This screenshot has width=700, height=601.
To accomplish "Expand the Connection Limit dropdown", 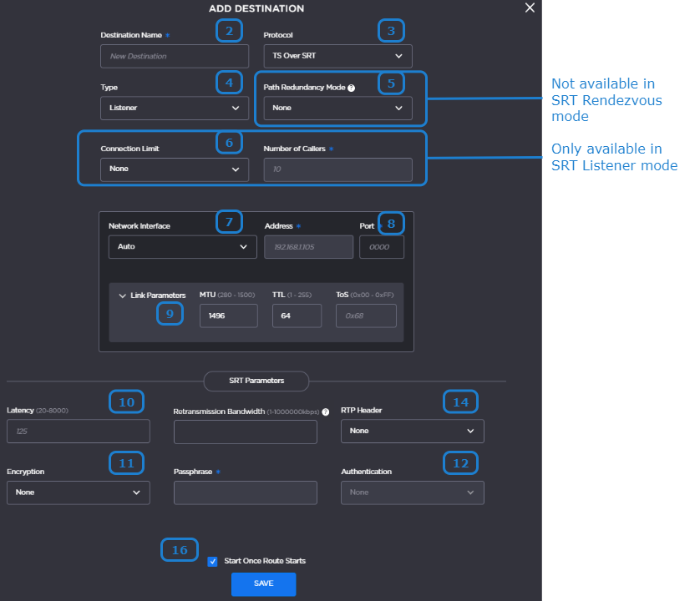I will 174,169.
